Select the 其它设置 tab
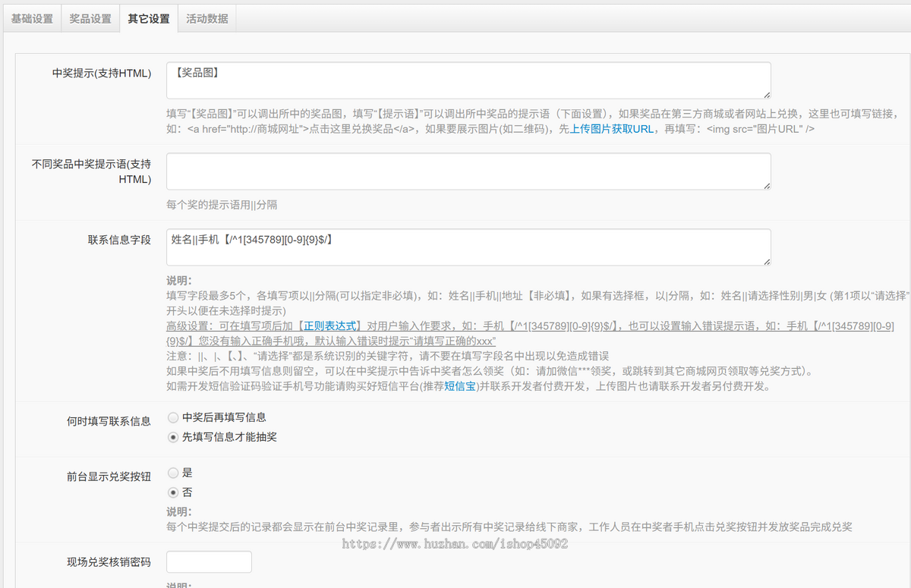Image resolution: width=911 pixels, height=588 pixels. pyautogui.click(x=149, y=18)
